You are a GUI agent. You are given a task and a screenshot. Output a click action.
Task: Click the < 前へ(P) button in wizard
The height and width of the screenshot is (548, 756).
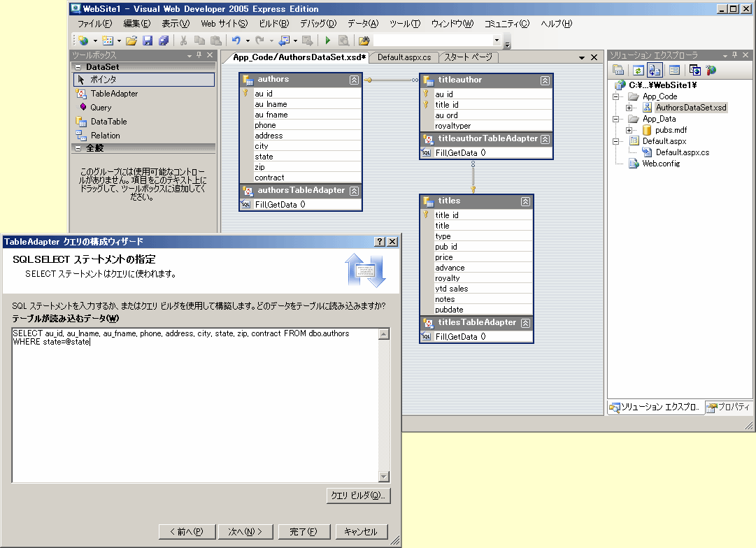(x=187, y=532)
